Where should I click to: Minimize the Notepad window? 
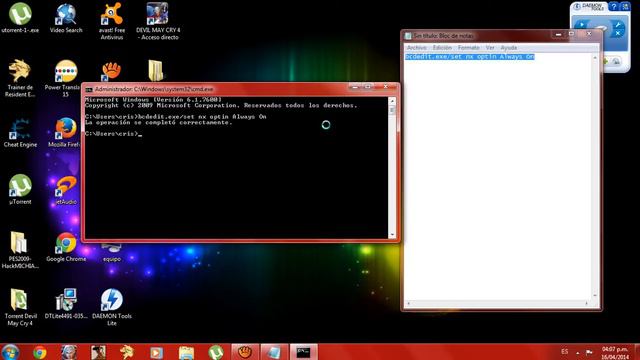pyautogui.click(x=558, y=35)
